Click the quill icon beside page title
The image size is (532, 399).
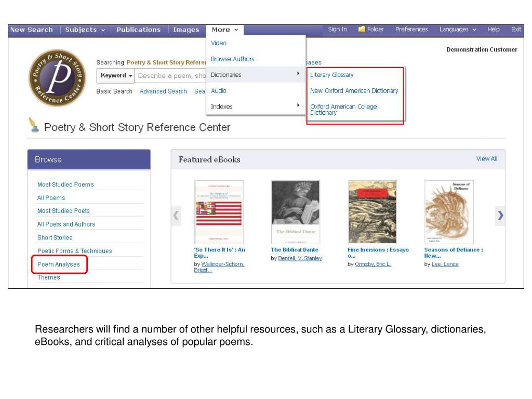34,125
